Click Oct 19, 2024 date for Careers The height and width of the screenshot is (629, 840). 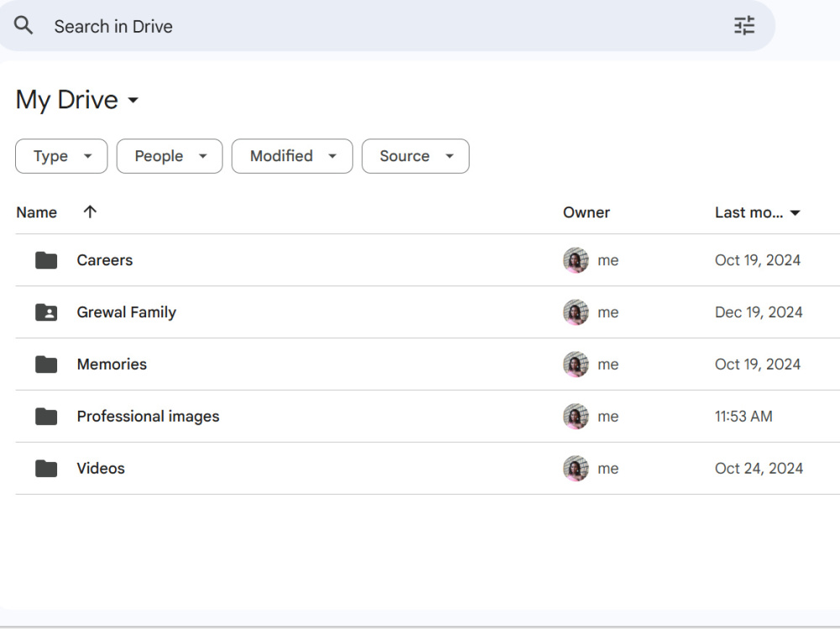(x=758, y=259)
